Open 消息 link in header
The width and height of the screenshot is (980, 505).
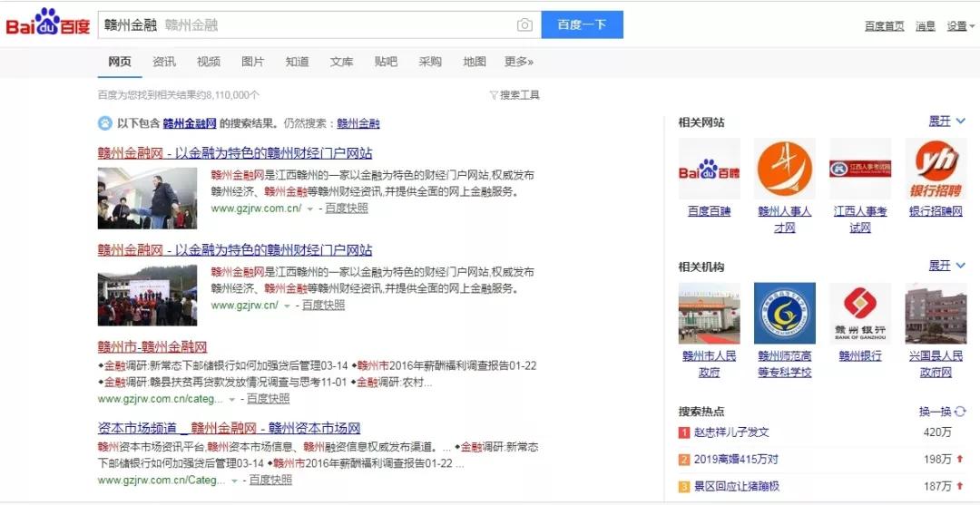point(925,25)
